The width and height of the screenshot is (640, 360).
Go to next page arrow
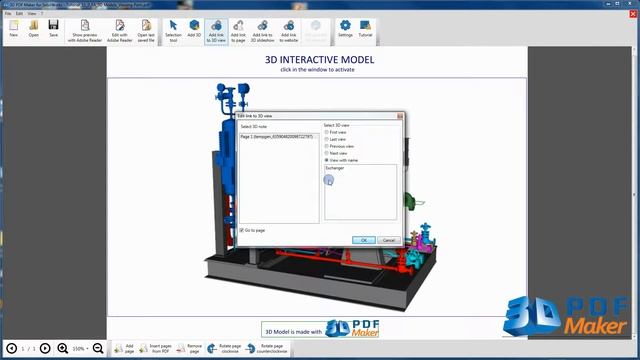click(x=45, y=348)
